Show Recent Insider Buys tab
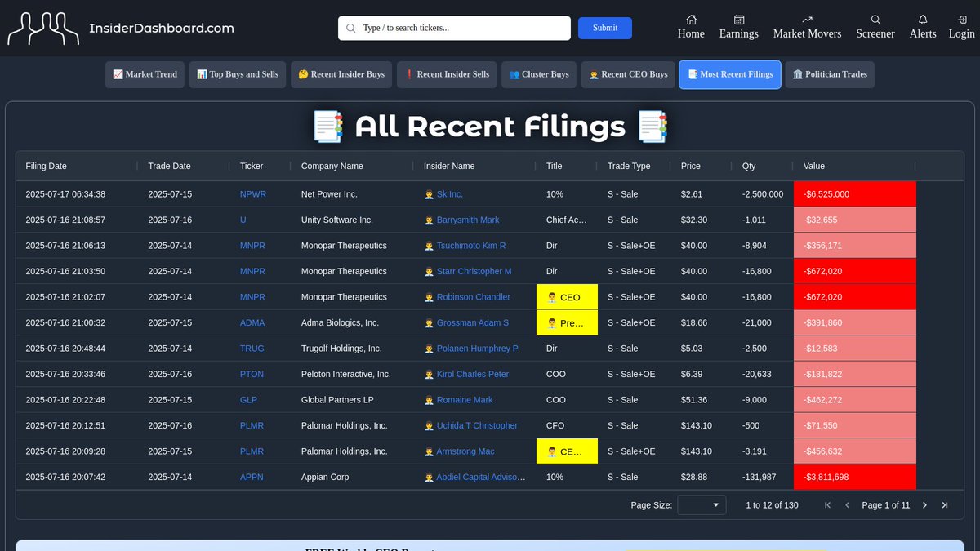The height and width of the screenshot is (551, 980). (x=341, y=74)
